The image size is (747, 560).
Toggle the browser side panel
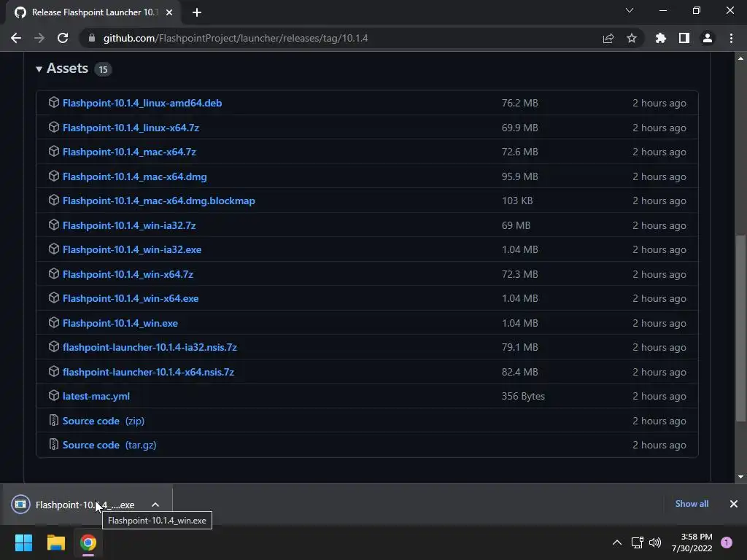click(684, 38)
